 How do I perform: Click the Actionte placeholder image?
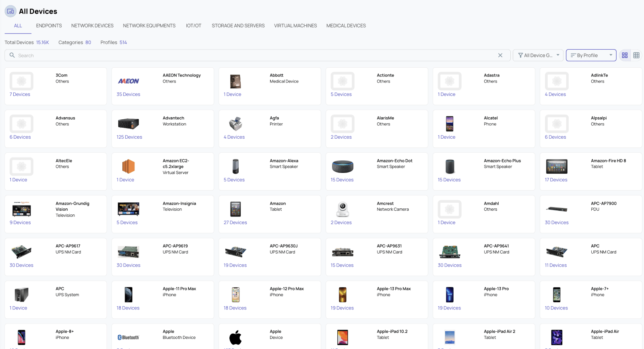pyautogui.click(x=343, y=81)
